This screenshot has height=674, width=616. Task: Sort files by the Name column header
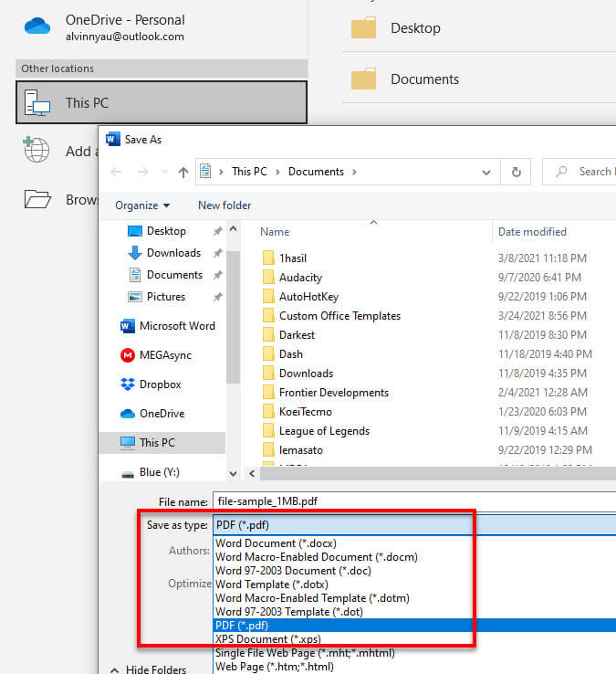pyautogui.click(x=275, y=232)
